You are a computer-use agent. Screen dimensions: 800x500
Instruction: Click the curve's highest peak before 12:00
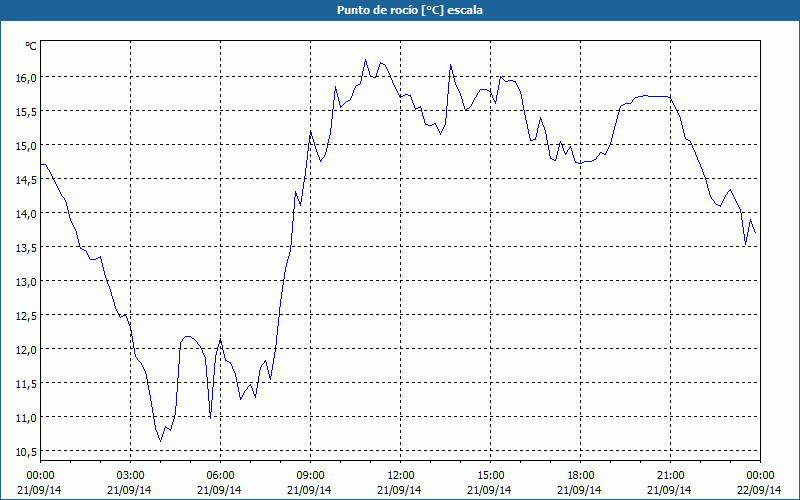365,60
